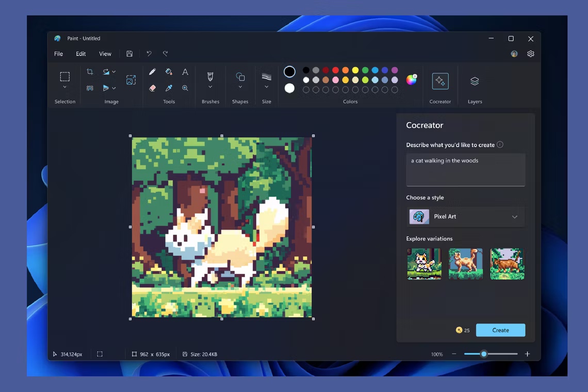
Task: Pick the red color swatch
Action: [336, 70]
